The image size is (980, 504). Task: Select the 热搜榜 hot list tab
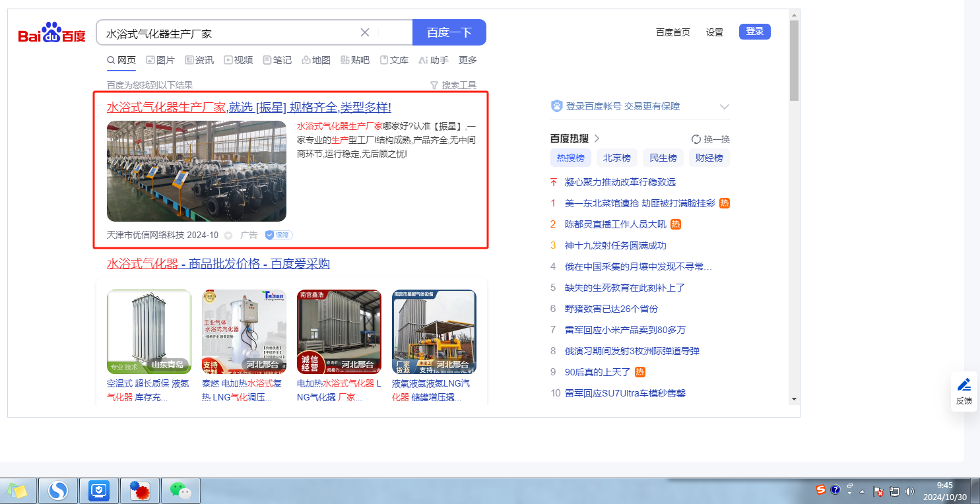pos(571,158)
